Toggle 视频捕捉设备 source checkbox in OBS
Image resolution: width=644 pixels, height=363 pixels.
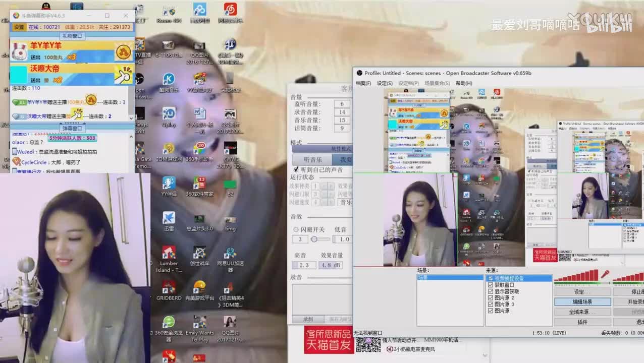491,278
